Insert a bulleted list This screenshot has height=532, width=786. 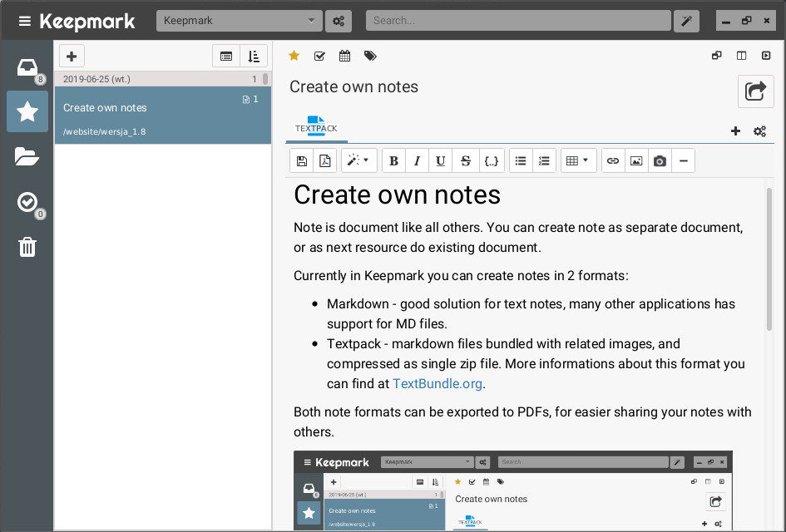(x=521, y=160)
